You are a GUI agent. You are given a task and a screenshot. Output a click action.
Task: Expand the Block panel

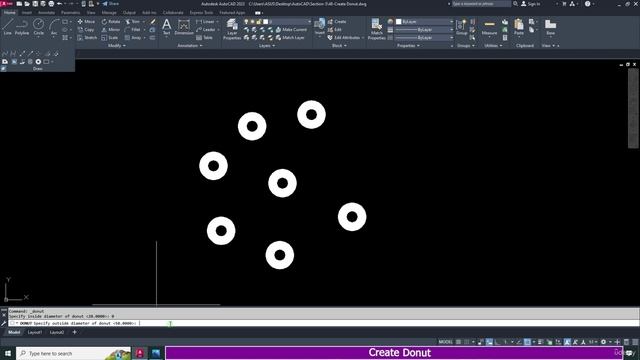339,46
